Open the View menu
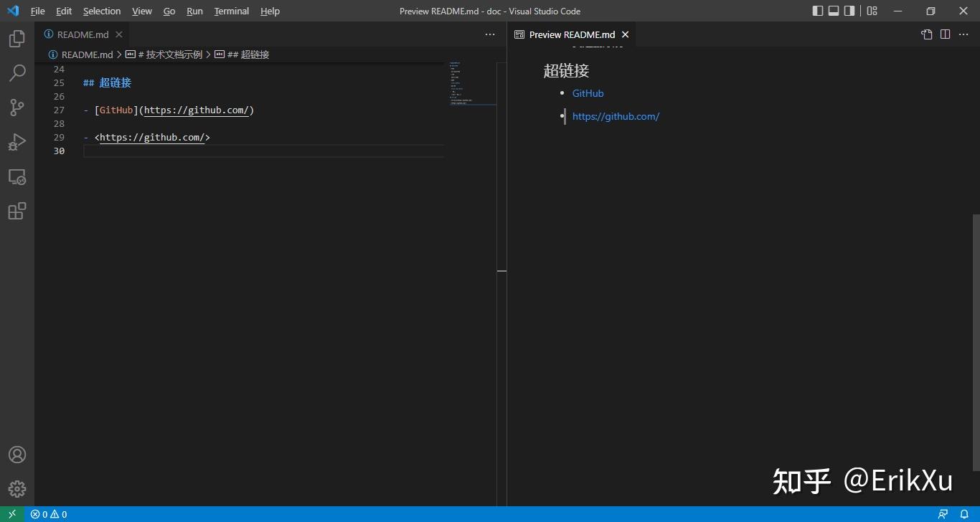This screenshot has height=522, width=980. pos(142,11)
